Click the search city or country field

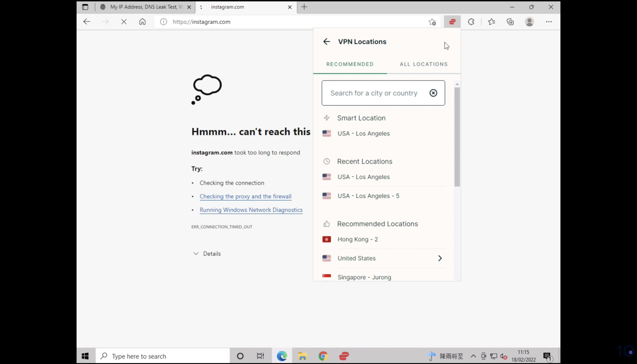383,93
